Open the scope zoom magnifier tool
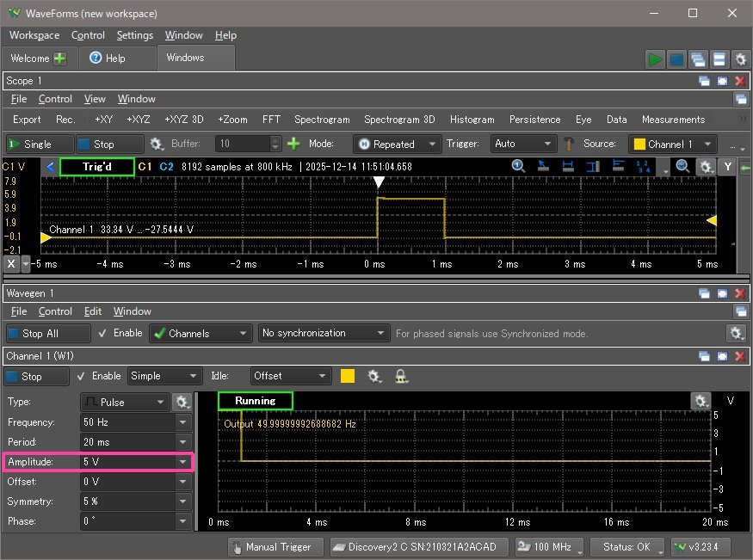753x560 pixels. (x=518, y=167)
